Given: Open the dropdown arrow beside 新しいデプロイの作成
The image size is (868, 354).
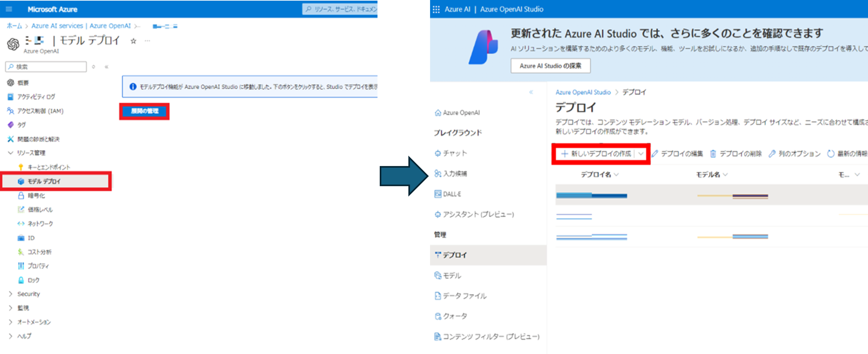Looking at the screenshot, I should coord(641,154).
